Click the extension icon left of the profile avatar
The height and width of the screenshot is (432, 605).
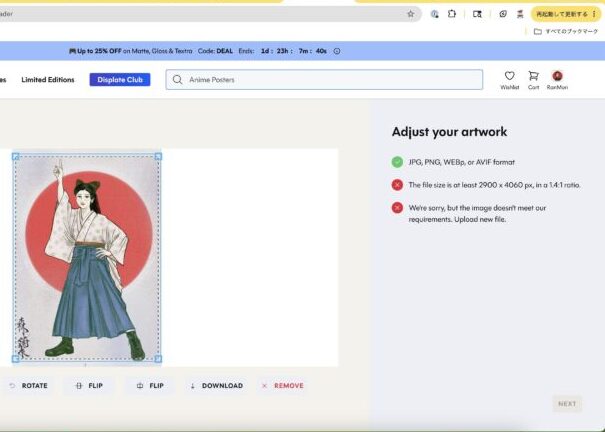503,14
